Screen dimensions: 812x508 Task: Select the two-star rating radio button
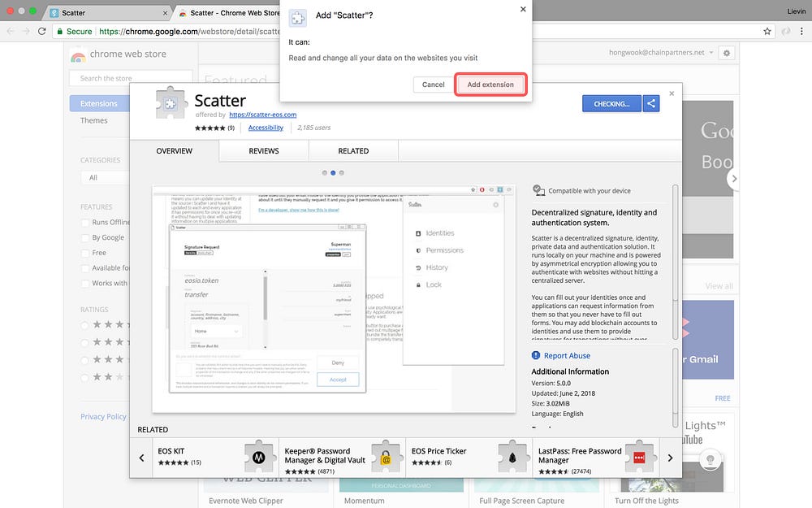(84, 377)
